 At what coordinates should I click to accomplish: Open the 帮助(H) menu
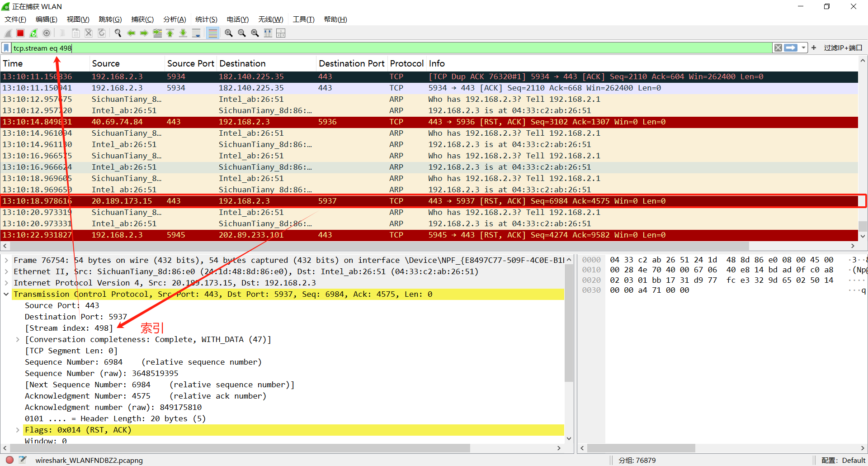[x=335, y=19]
